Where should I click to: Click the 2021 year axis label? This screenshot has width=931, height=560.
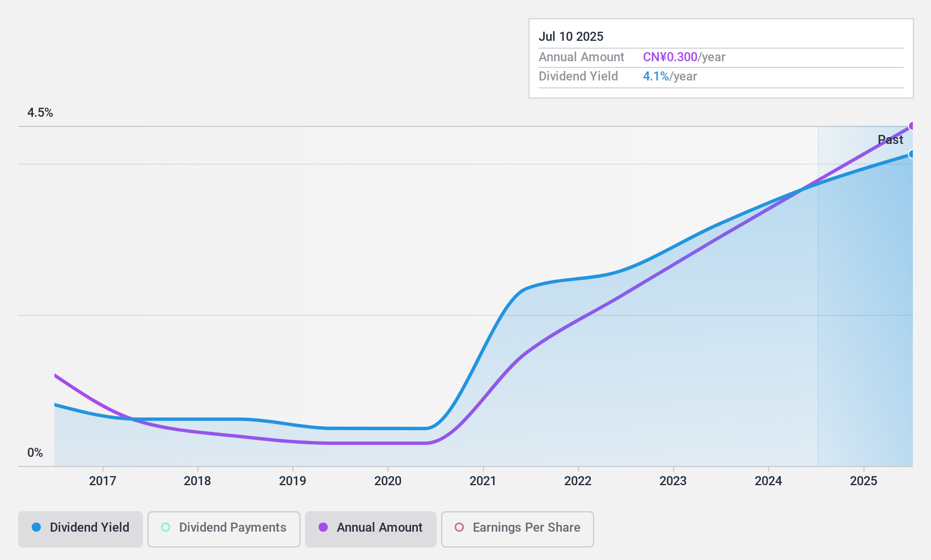483,481
